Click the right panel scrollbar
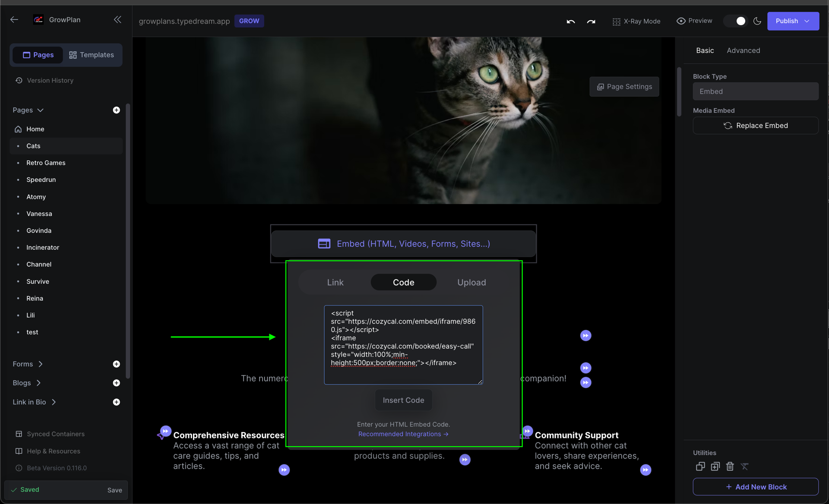Viewport: 829px width, 504px height. tap(679, 91)
